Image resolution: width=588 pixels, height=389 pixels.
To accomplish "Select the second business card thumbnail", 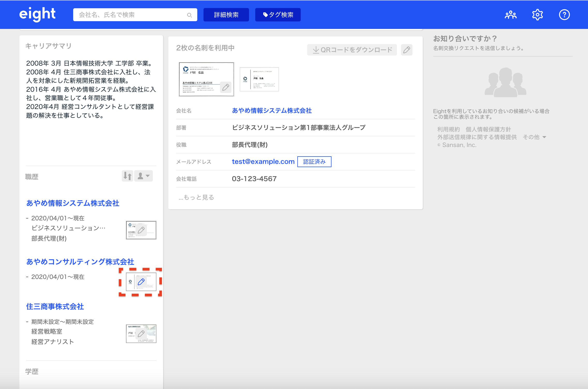I will pos(259,79).
